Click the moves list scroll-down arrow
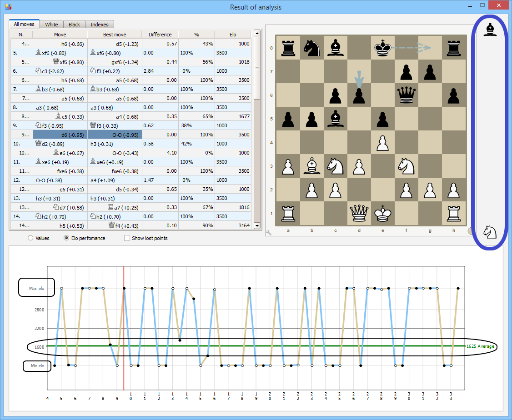 [x=257, y=225]
